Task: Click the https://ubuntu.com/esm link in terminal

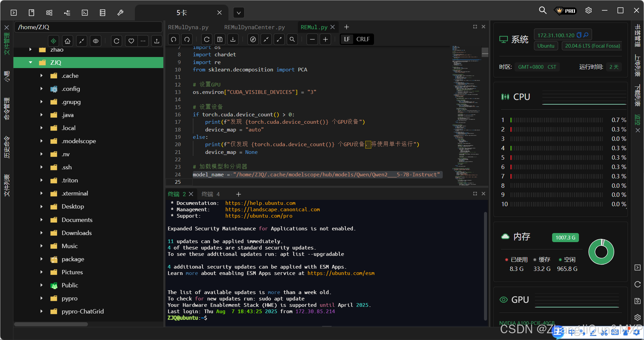Action: 341,273
